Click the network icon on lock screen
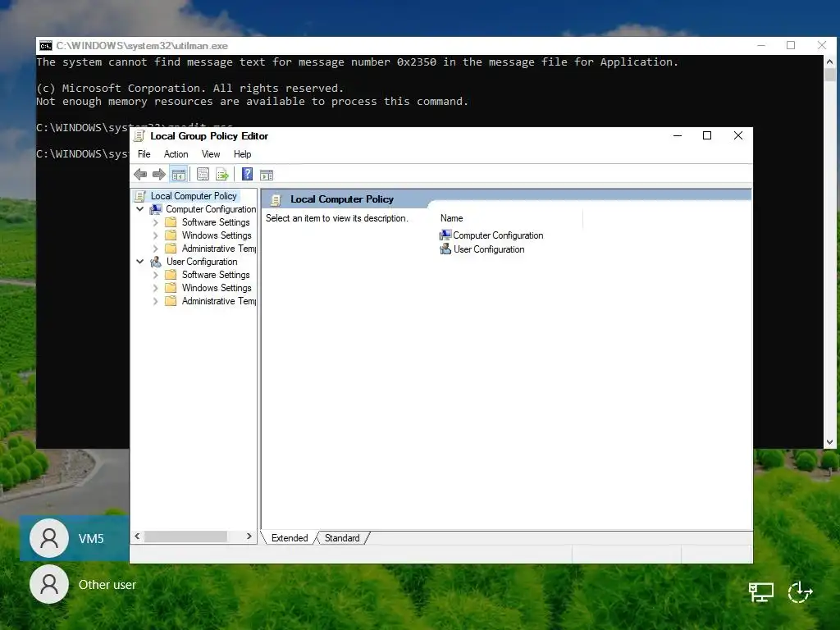Screen dimensions: 840x630 coord(760,592)
